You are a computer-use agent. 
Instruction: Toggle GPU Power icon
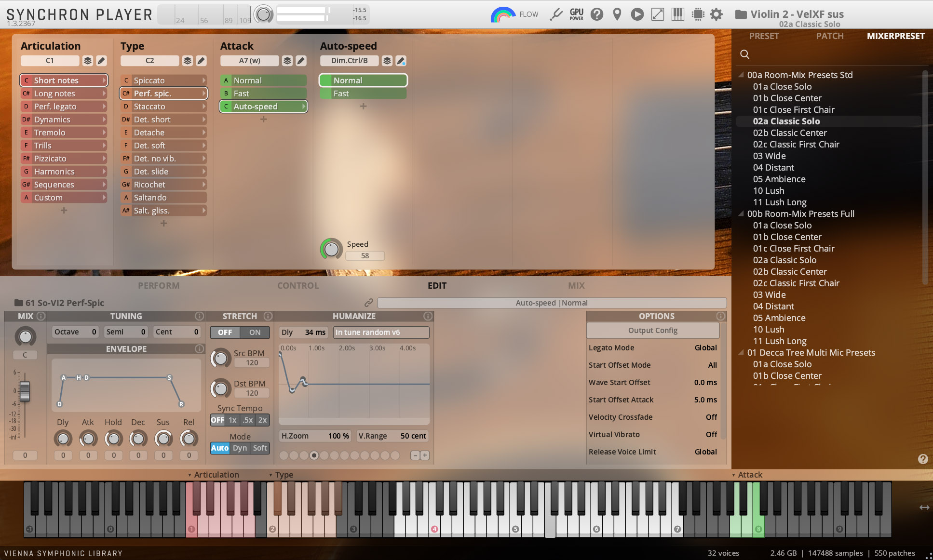tap(576, 14)
